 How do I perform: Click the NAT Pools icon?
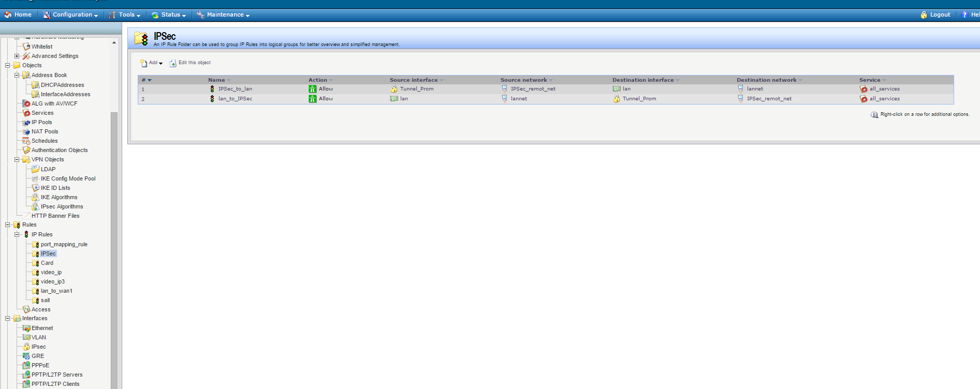tap(26, 131)
